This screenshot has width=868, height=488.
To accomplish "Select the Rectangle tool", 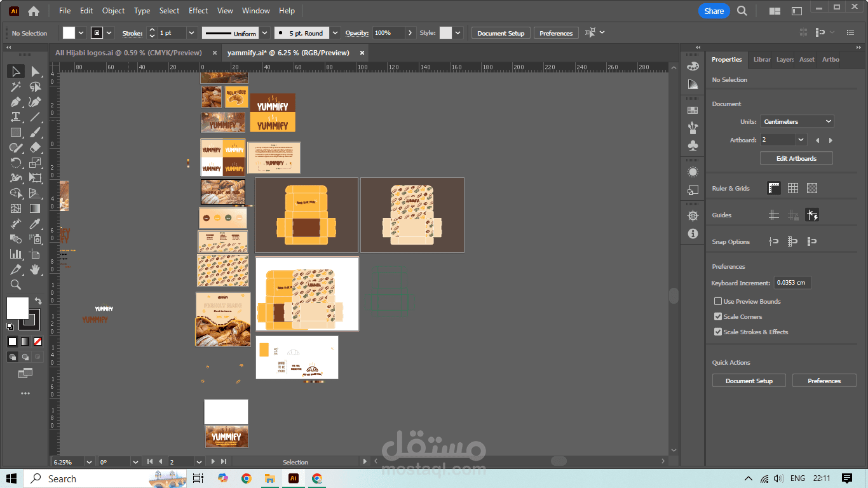I will click(x=16, y=132).
